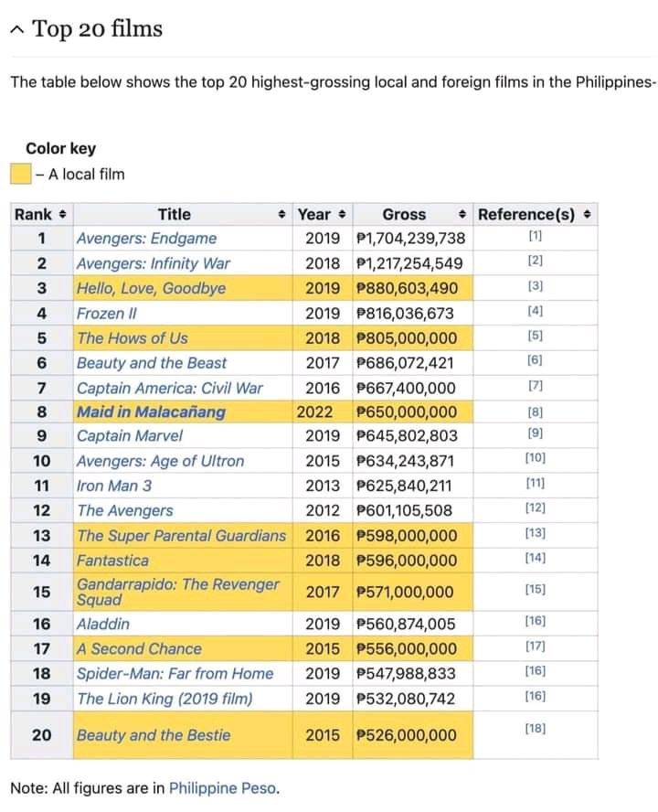
Task: Click the Gross column header label
Action: click(404, 214)
